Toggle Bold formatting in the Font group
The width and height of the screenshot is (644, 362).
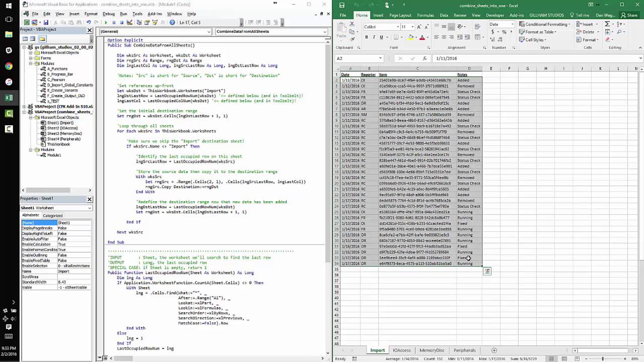[367, 37]
